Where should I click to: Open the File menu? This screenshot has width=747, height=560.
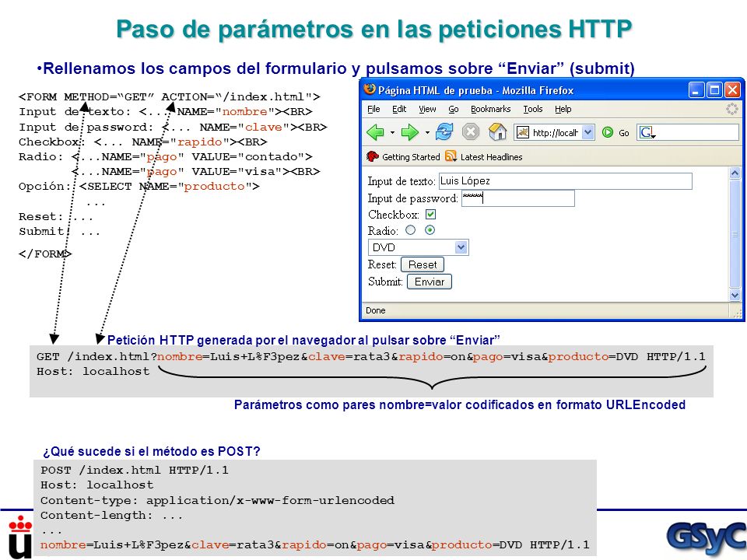373,109
